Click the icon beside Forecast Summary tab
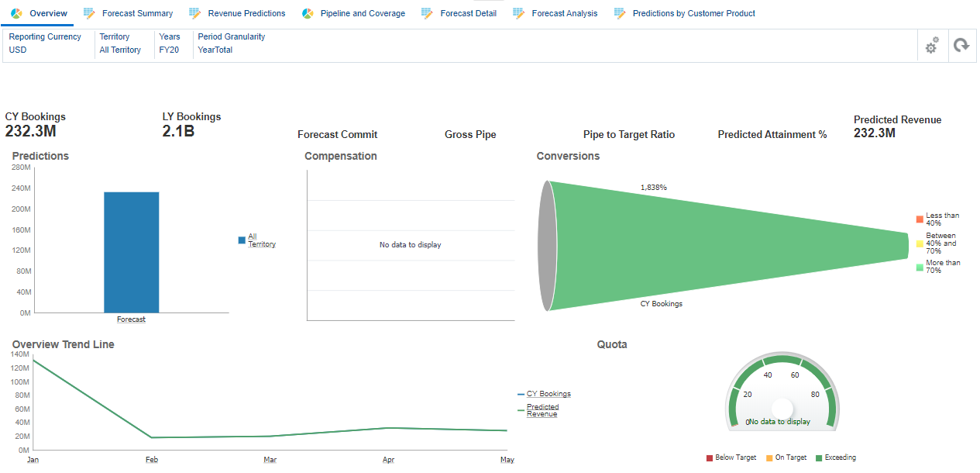This screenshot has width=980, height=473. tap(89, 12)
